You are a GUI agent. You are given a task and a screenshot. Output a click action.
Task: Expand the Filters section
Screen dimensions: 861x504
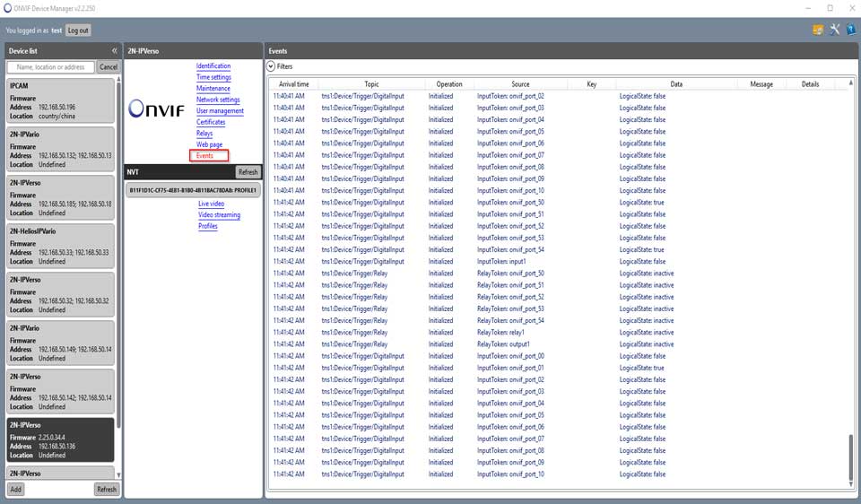pos(271,66)
